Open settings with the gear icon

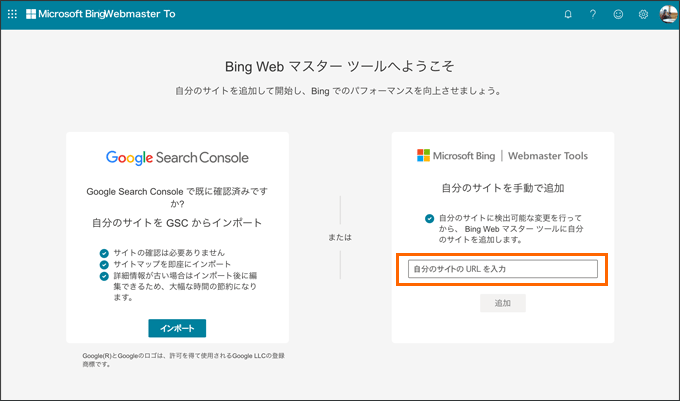click(x=643, y=15)
